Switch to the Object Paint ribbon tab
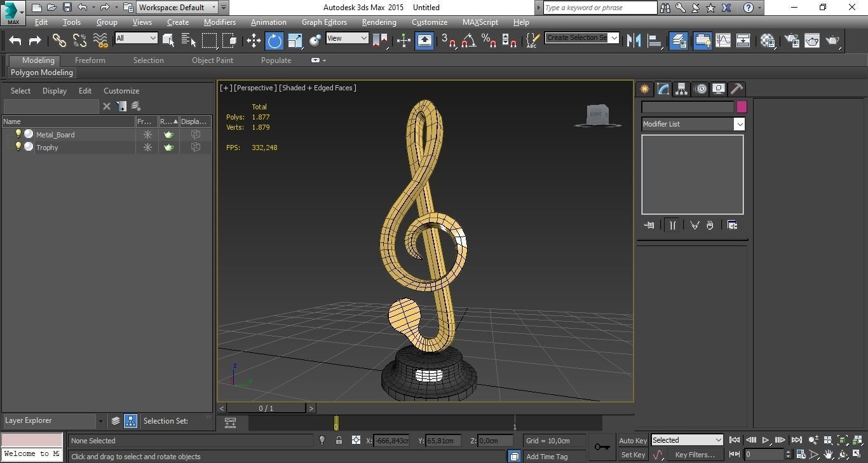868x463 pixels. coord(213,60)
